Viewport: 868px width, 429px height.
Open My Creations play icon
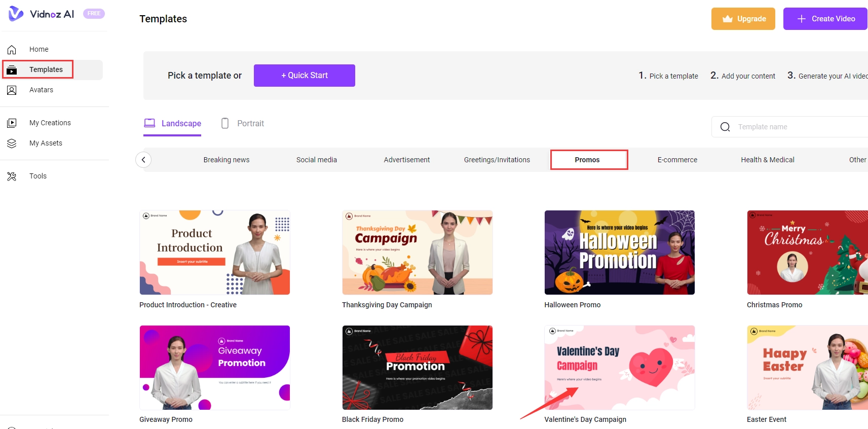(x=12, y=123)
